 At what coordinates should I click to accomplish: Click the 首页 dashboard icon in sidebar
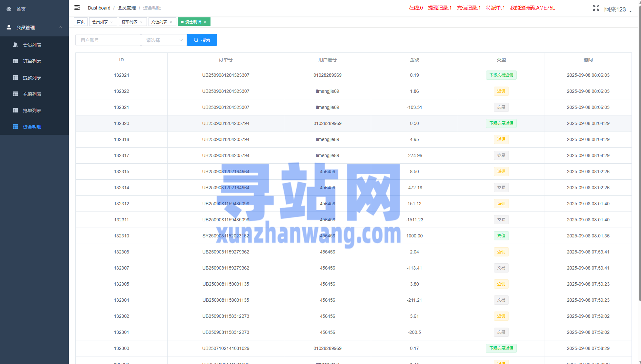point(9,9)
